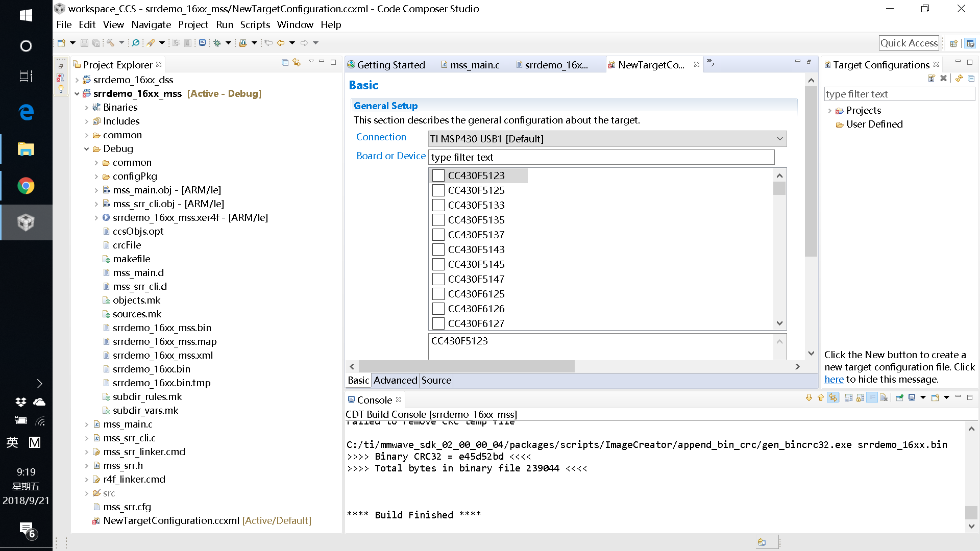Delete target configuration X icon
Image resolution: width=980 pixels, height=551 pixels.
(943, 78)
